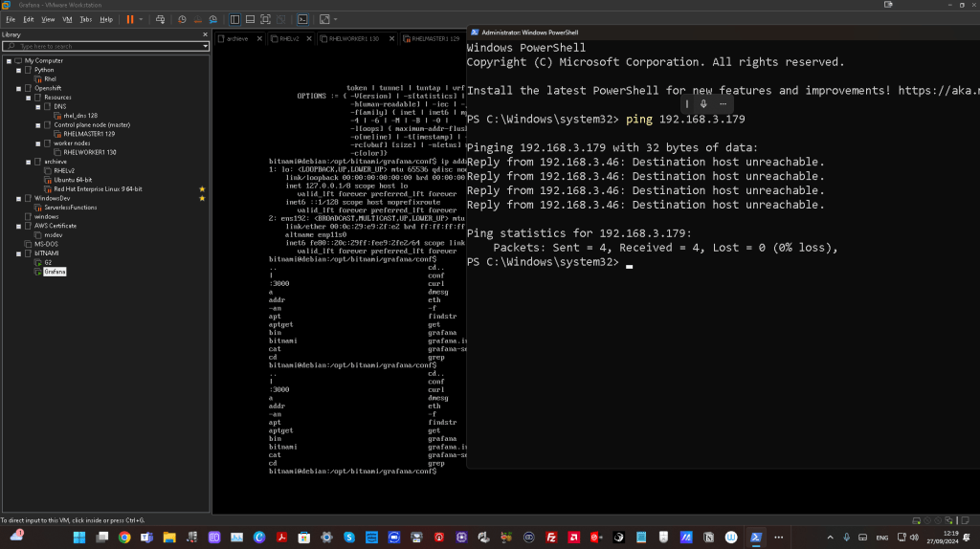Toggle the library sidebar view
This screenshot has height=549, width=980.
[x=235, y=19]
